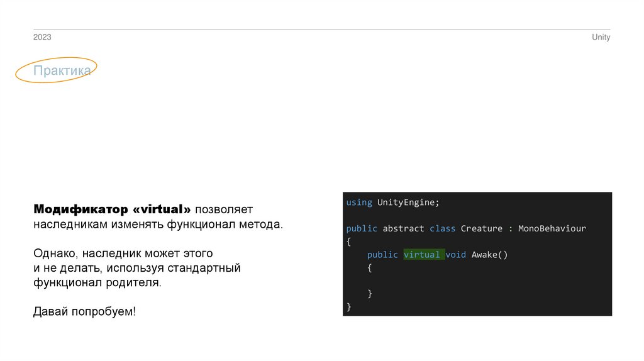Click "MonoBehaviour" in the class declaration

coord(552,228)
